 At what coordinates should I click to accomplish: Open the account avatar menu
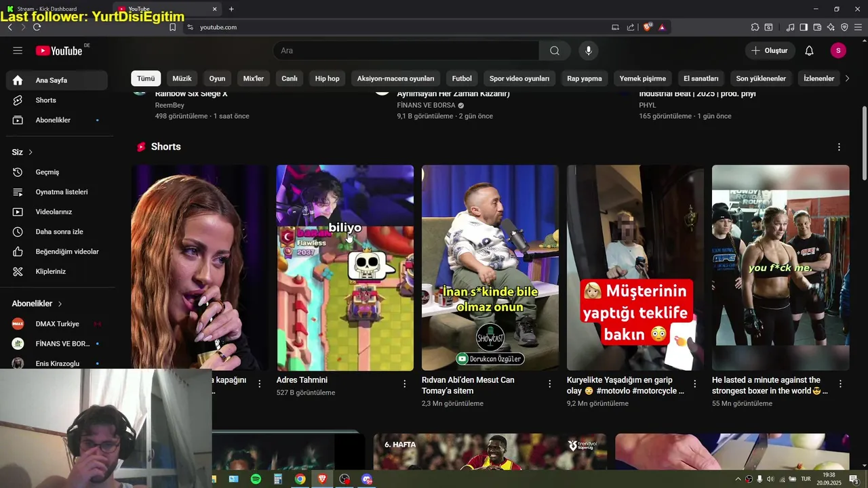coord(838,51)
